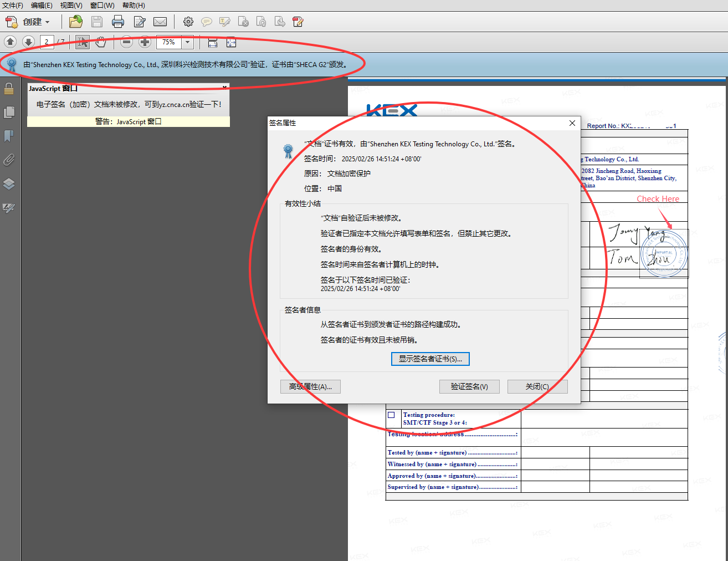This screenshot has width=728, height=561.
Task: Click the 警告：JavaScript 窗口 warning bar
Action: (129, 121)
